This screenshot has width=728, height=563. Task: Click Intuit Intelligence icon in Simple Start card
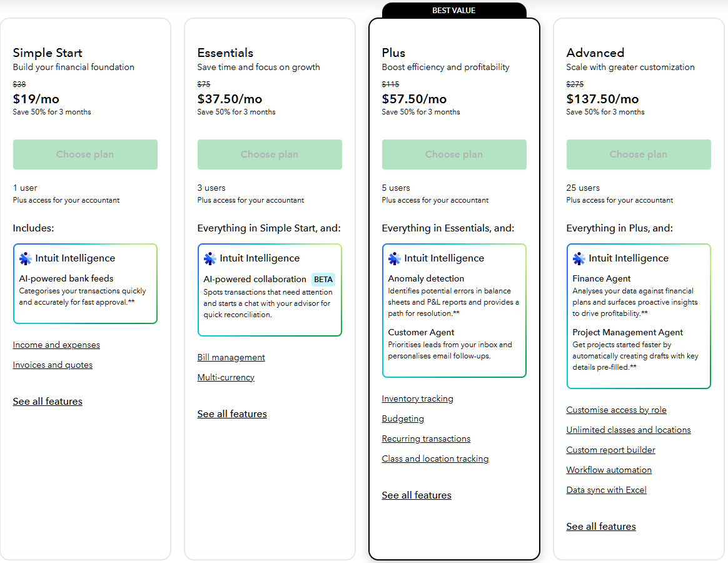point(26,259)
